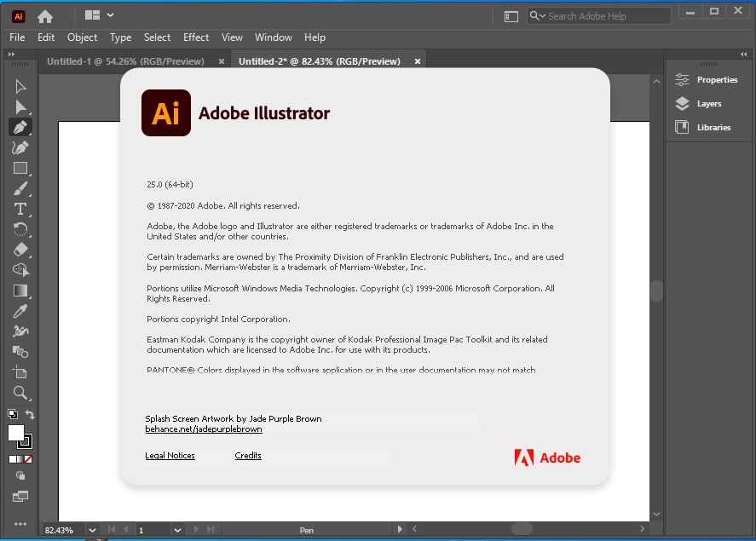Viewport: 756px width, 541px height.
Task: Open the Window menu
Action: (x=274, y=37)
